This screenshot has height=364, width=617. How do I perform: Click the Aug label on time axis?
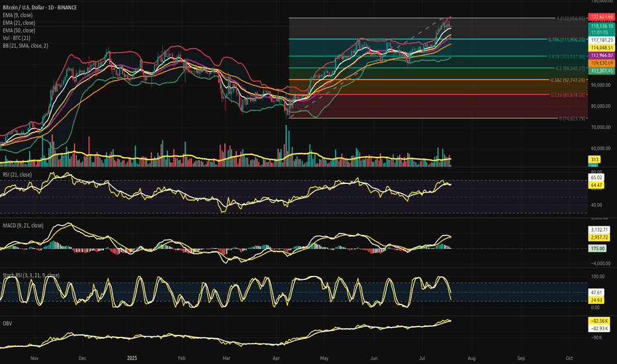click(471, 359)
